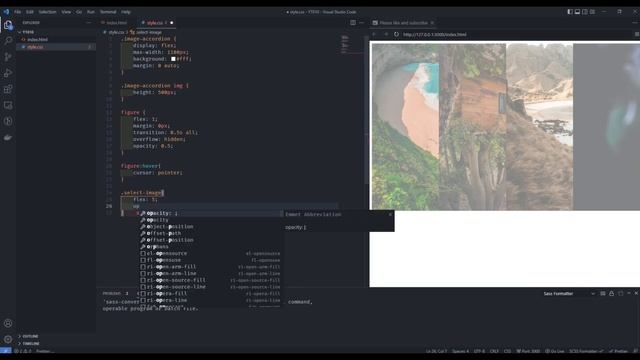Click the select-image breadcrumb item
Image resolution: width=640 pixels, height=360 pixels.
(x=146, y=32)
